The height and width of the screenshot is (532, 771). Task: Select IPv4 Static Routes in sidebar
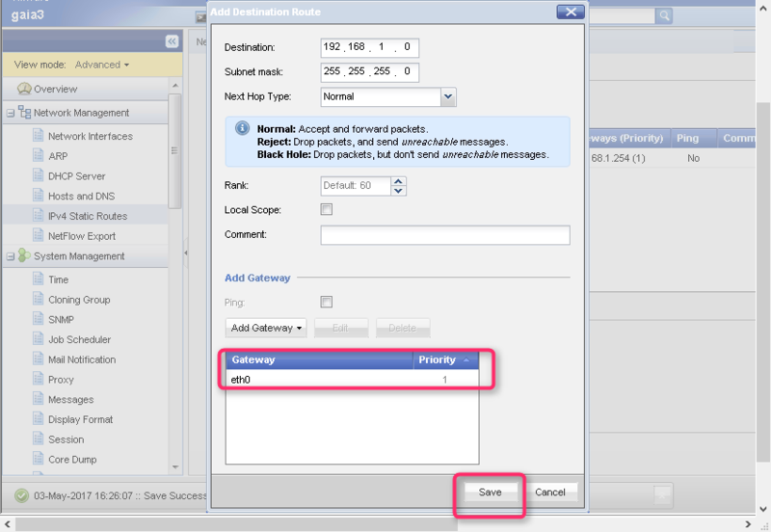(x=88, y=216)
